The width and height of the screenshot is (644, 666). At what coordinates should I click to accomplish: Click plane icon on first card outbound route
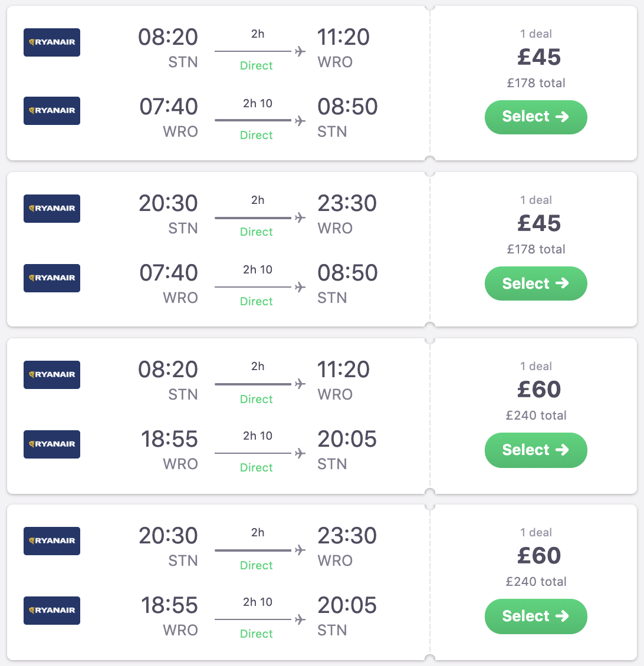tap(300, 51)
